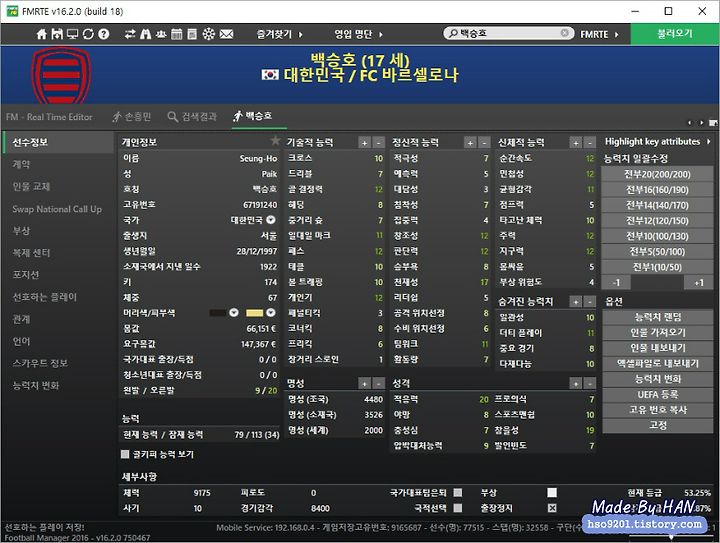The image size is (720, 543).
Task: Open the skin color dropdown arrow
Action: [x=271, y=313]
